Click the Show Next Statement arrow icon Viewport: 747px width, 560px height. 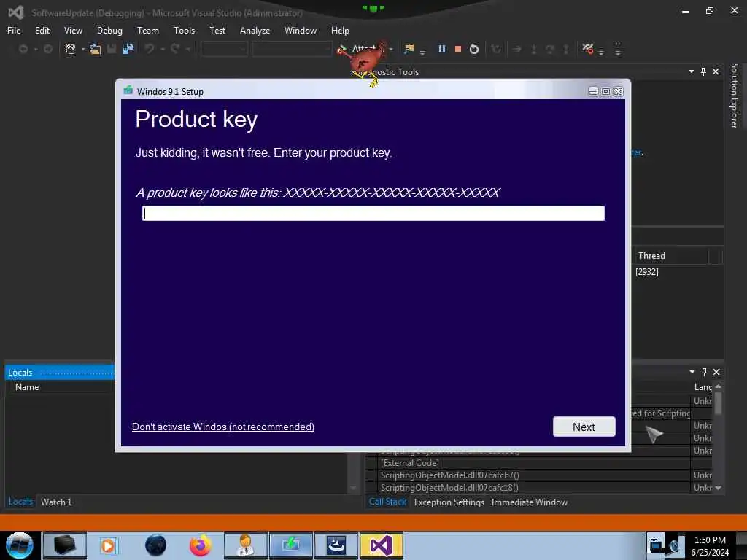pyautogui.click(x=517, y=49)
